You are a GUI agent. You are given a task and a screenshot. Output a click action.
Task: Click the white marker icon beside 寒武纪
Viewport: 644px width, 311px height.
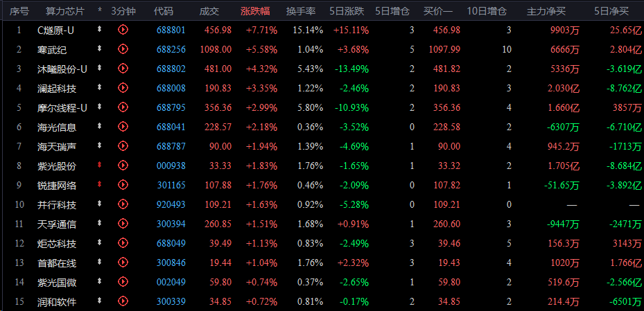(99, 48)
